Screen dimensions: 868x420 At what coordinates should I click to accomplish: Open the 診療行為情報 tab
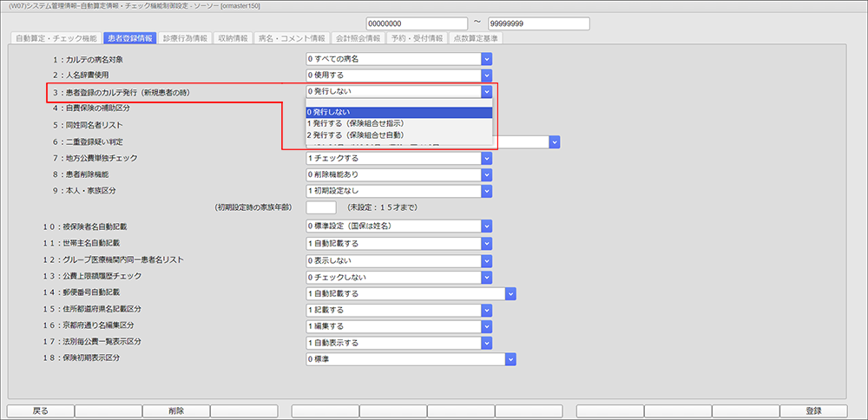pos(185,38)
